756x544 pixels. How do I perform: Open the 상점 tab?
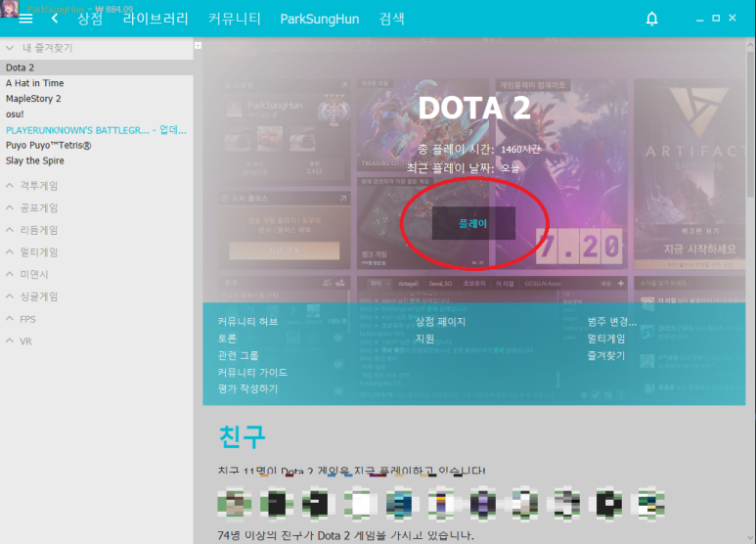pyautogui.click(x=90, y=19)
